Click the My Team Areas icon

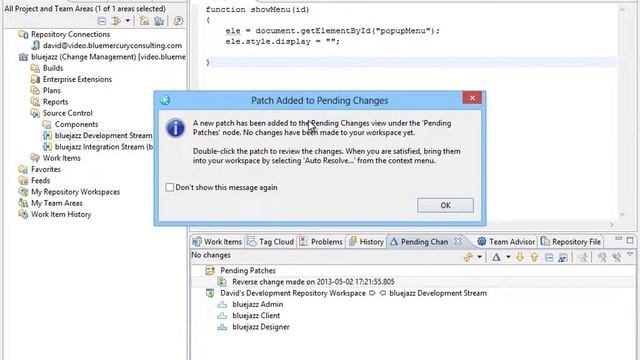tap(23, 203)
